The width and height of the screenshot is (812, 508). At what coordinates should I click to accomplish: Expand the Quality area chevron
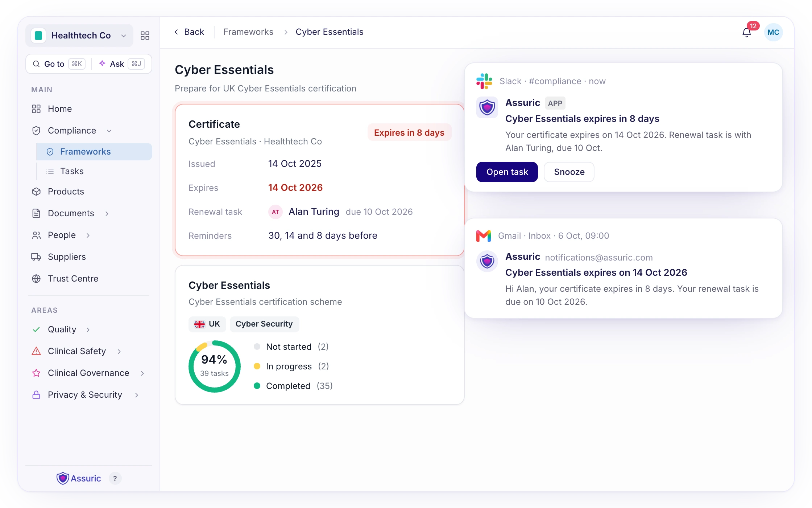pyautogui.click(x=88, y=329)
